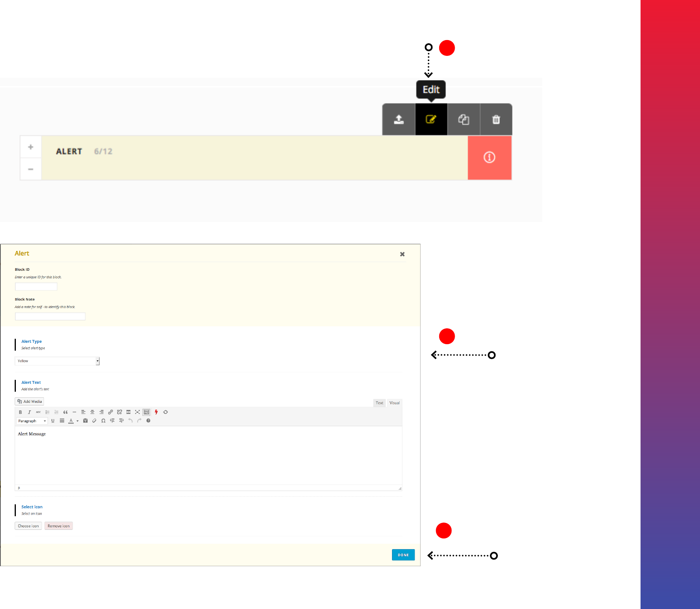
Task: Switch to the Text editor tab
Action: (379, 403)
